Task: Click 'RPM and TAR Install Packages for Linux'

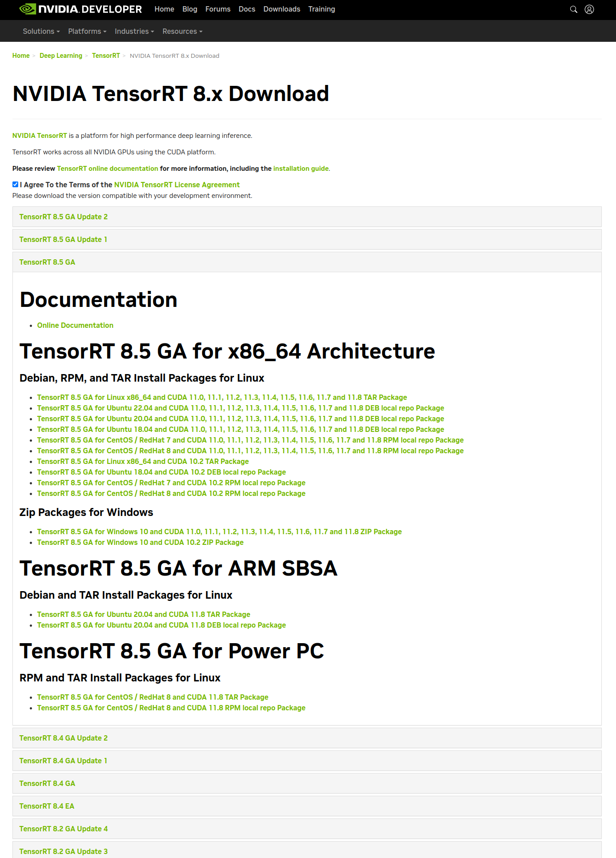Action: click(x=120, y=678)
